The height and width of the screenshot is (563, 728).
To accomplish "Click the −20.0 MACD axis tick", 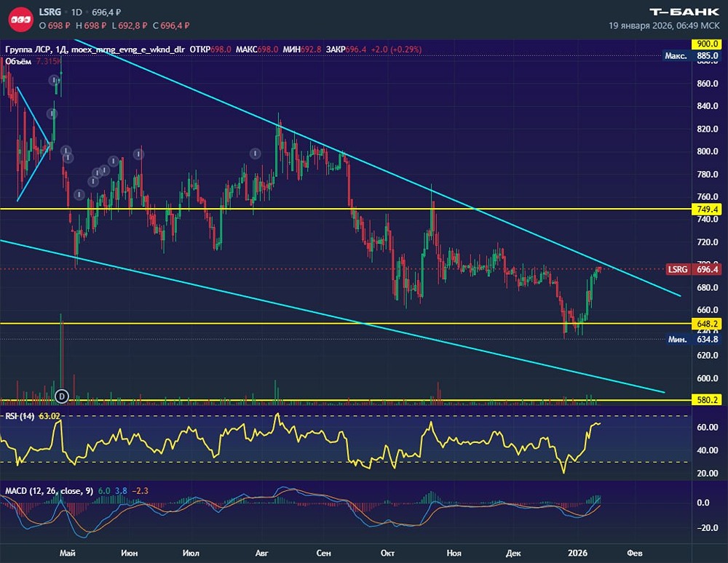I will (x=706, y=528).
